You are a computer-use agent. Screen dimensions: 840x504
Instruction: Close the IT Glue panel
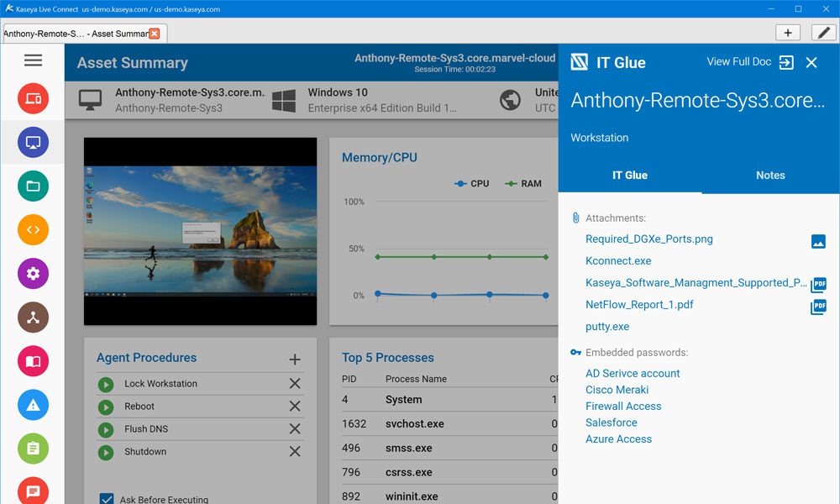811,63
